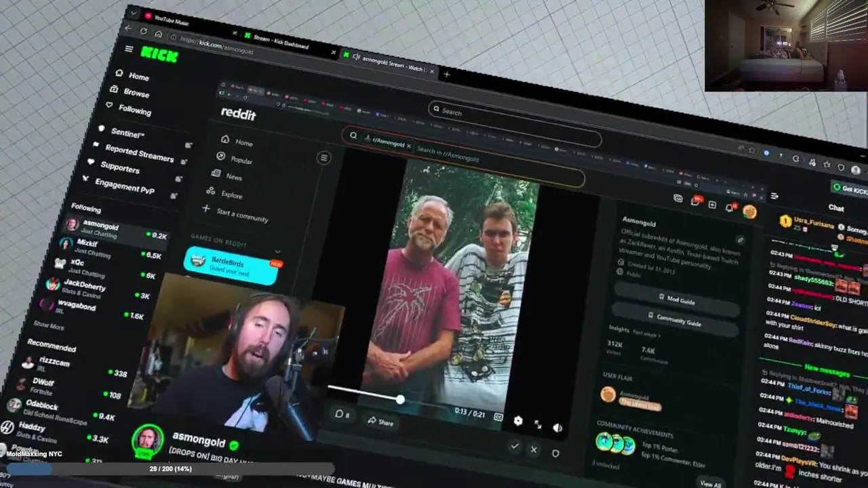Image resolution: width=868 pixels, height=488 pixels.
Task: Select xQc in Following list
Action: (x=104, y=266)
